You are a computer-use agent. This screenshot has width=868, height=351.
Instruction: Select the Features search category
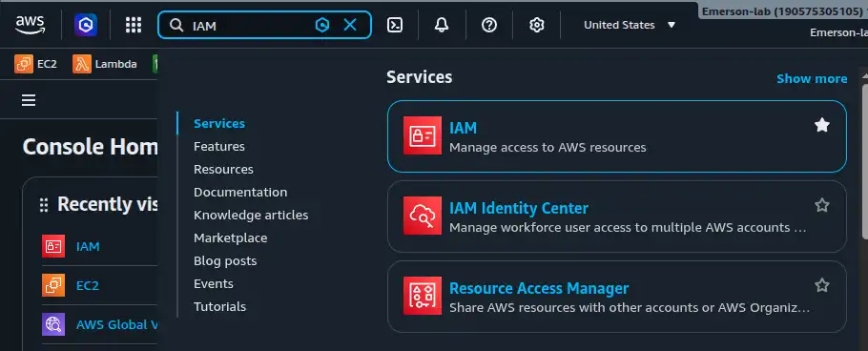(x=219, y=147)
